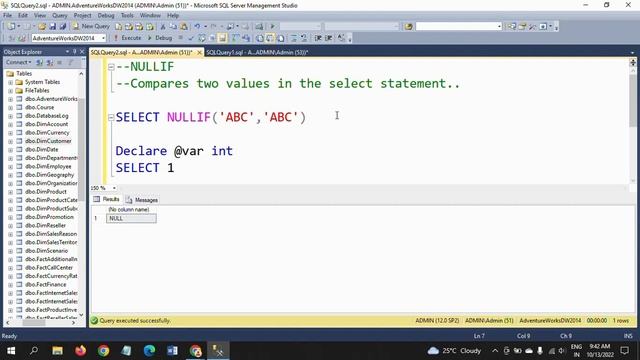640x360 pixels.
Task: Open Chrome from the taskbar
Action: point(103,351)
